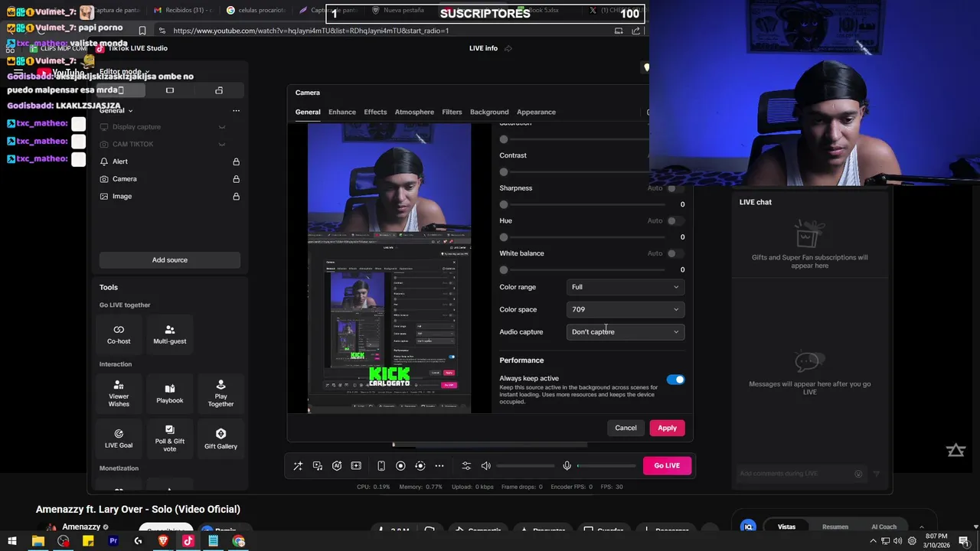Select landscape layout icon in editor
980x551 pixels.
[170, 90]
